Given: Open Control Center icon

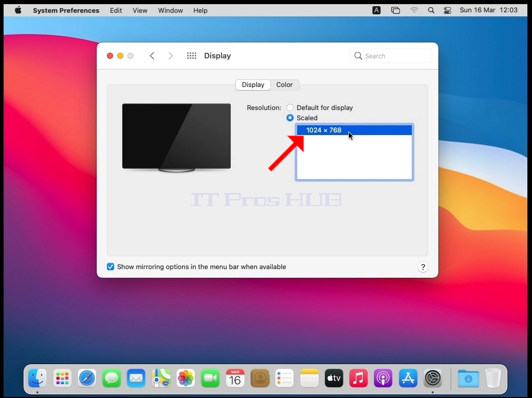Looking at the screenshot, I should click(x=448, y=10).
